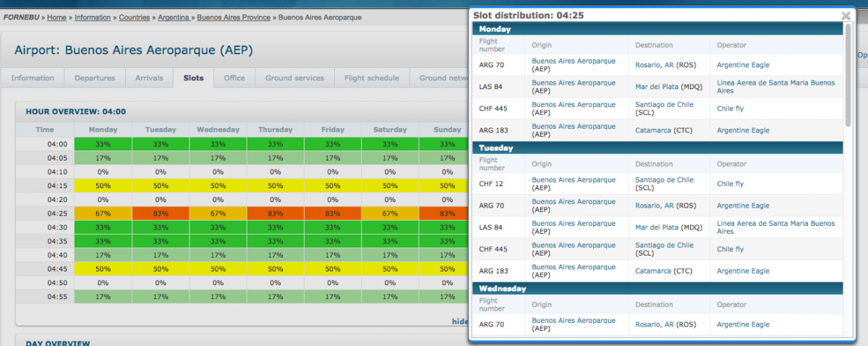Image resolution: width=868 pixels, height=346 pixels.
Task: Open the Ground services tab
Action: (294, 78)
